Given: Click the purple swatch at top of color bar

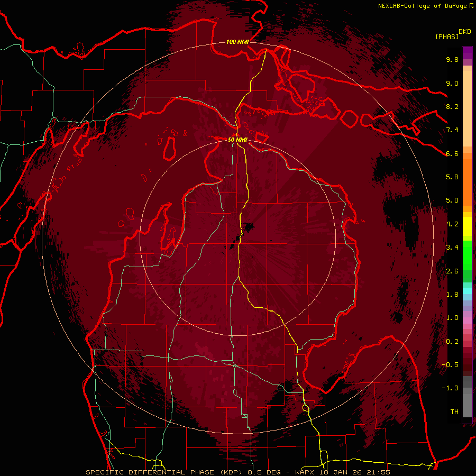Looking at the screenshot, I should (x=467, y=53).
